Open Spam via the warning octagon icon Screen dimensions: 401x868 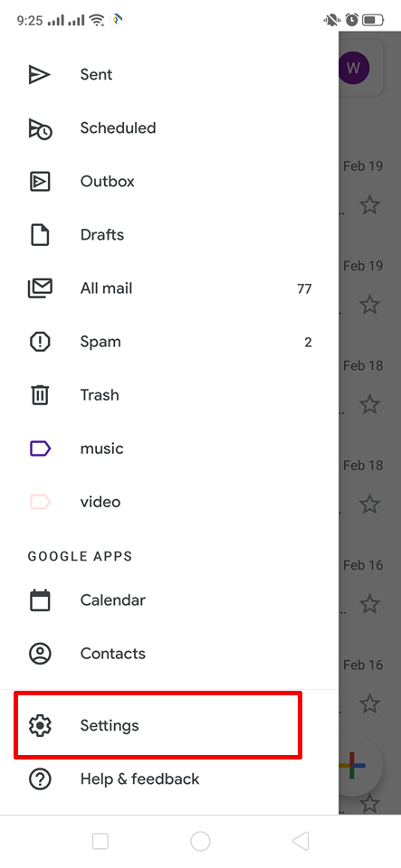pos(39,342)
